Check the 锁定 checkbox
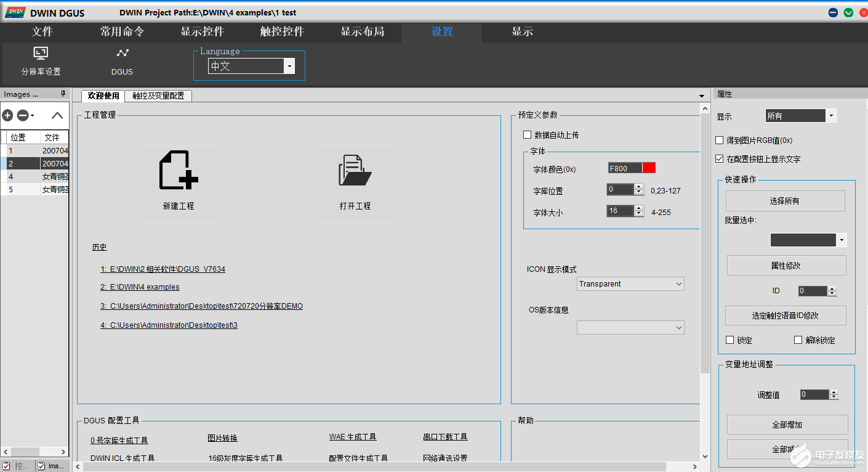Screen dimensions: 868x472 (730, 340)
